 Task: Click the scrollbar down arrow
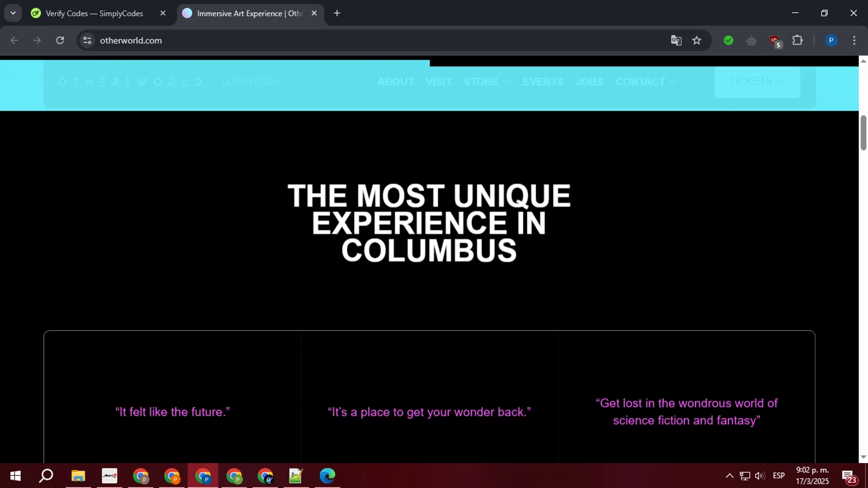coord(863,457)
